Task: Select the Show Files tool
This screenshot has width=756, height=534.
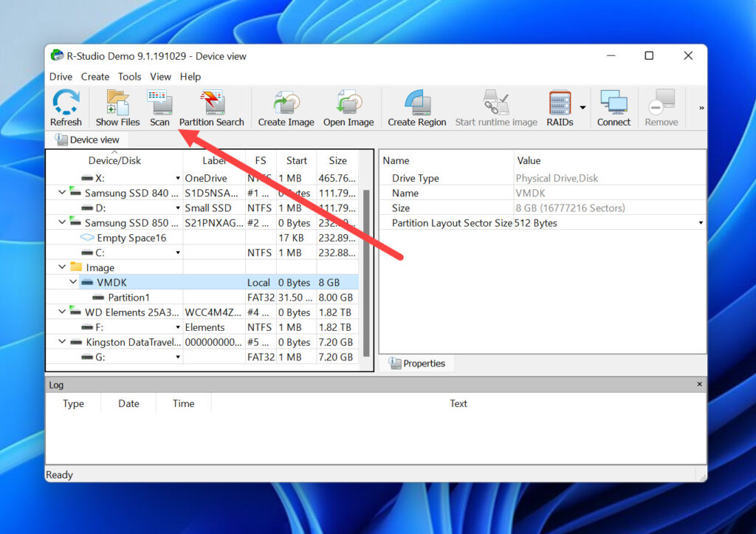Action: (x=117, y=107)
